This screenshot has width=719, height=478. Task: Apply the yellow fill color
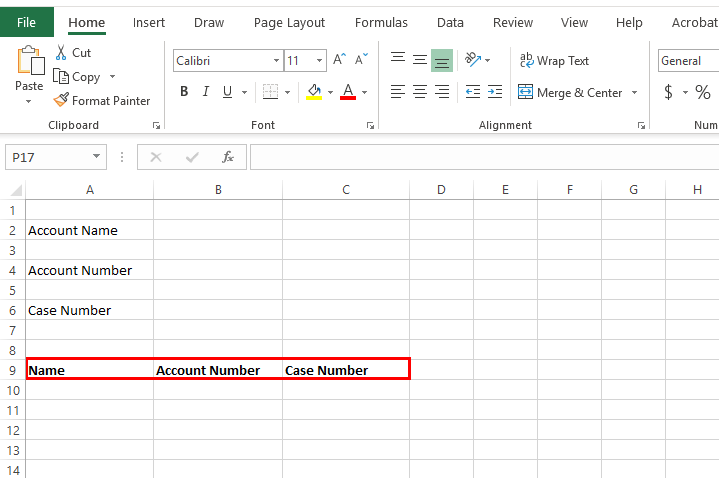click(314, 92)
